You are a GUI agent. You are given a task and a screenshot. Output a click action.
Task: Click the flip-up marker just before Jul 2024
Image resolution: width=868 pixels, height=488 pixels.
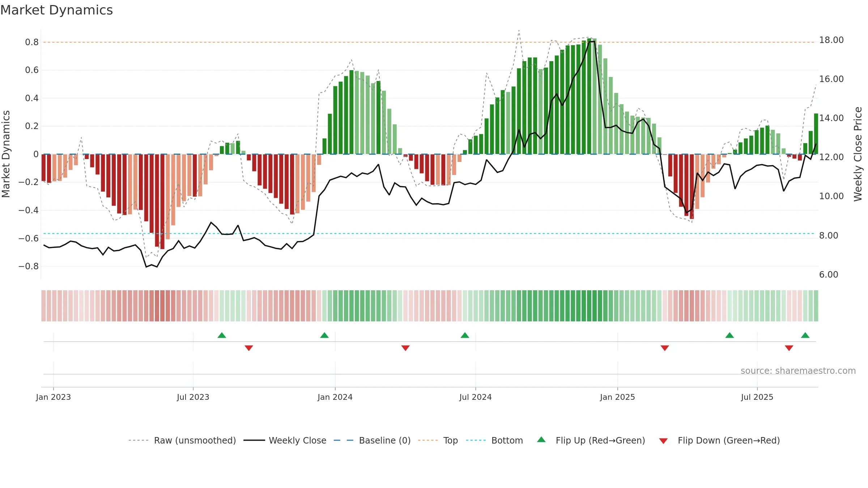(465, 335)
